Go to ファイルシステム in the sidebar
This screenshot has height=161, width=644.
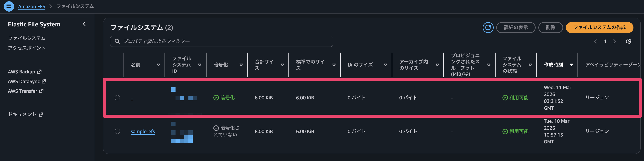[26, 38]
